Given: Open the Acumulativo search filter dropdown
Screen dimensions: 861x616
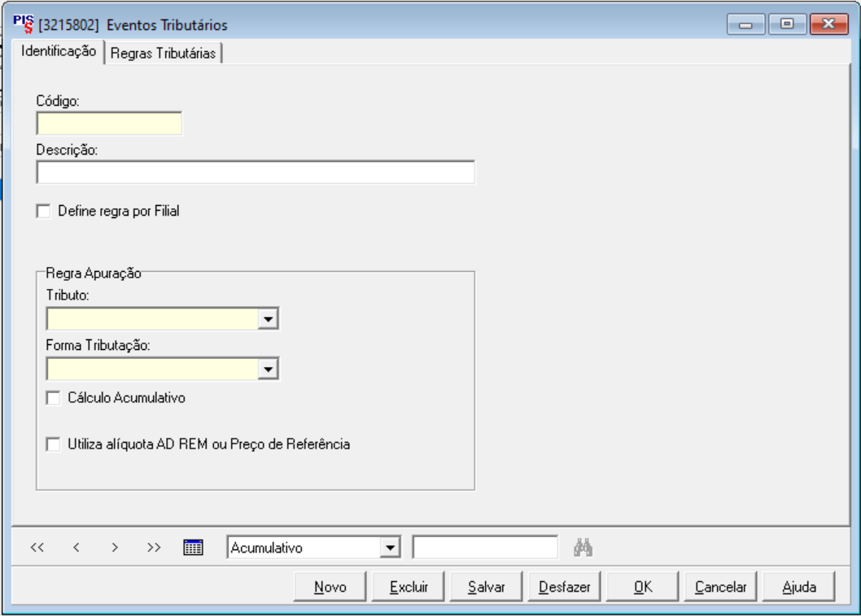Looking at the screenshot, I should click(x=390, y=548).
